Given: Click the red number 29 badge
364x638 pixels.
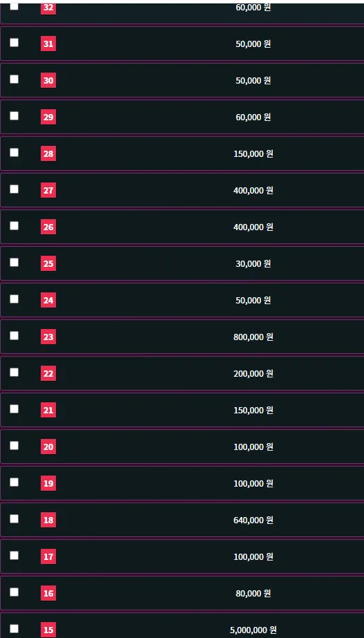Looking at the screenshot, I should 48,118.
